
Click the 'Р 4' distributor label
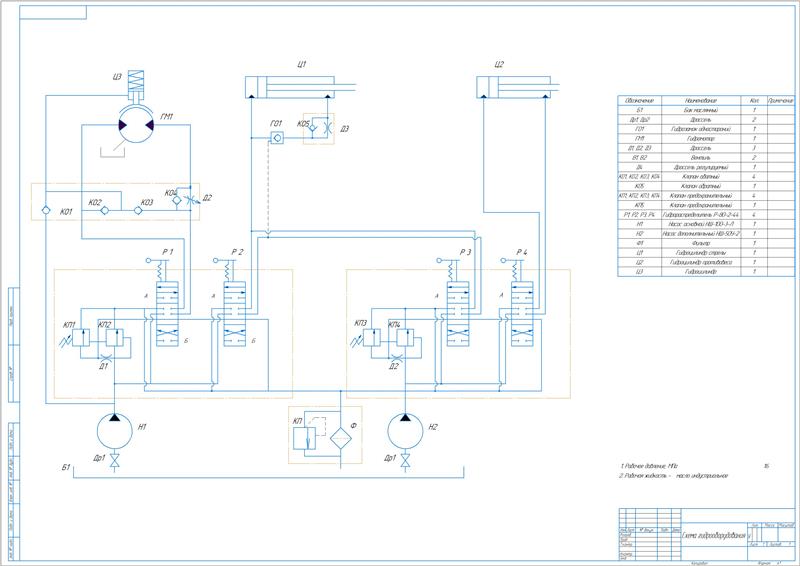pyautogui.click(x=521, y=252)
